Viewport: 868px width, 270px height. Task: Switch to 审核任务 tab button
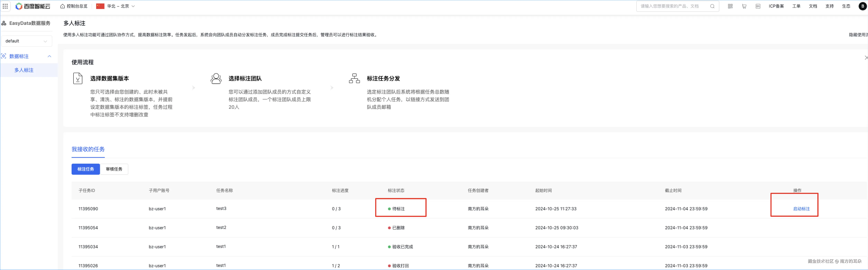(x=114, y=169)
